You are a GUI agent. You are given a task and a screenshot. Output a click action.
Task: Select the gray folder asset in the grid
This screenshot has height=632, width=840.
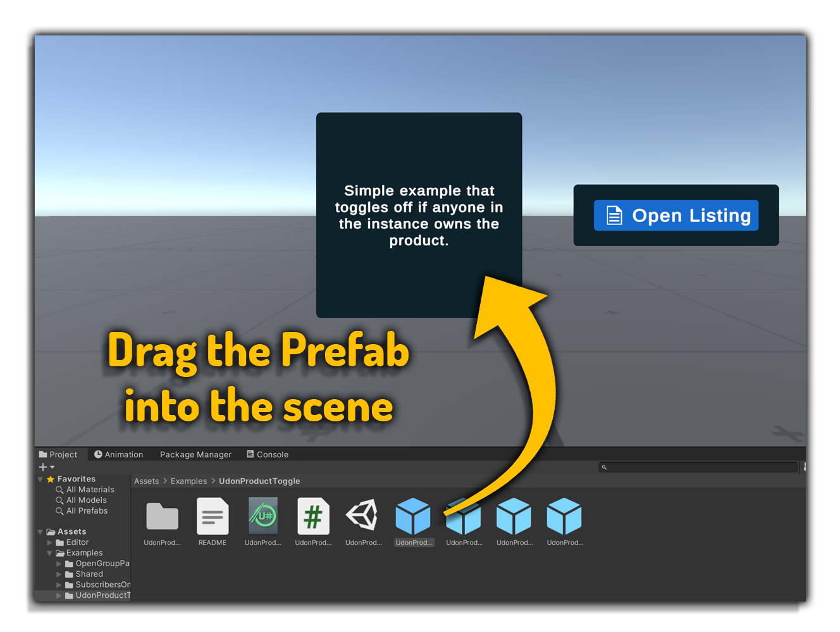pyautogui.click(x=162, y=516)
